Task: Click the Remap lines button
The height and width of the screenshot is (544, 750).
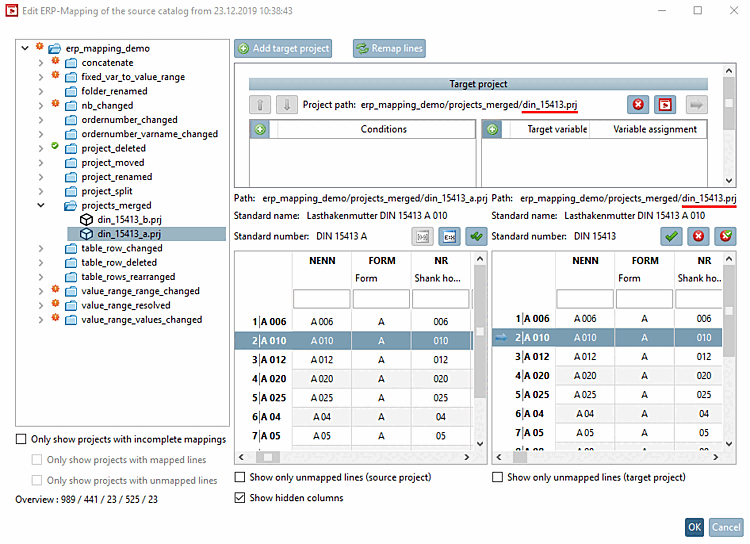Action: pyautogui.click(x=389, y=48)
